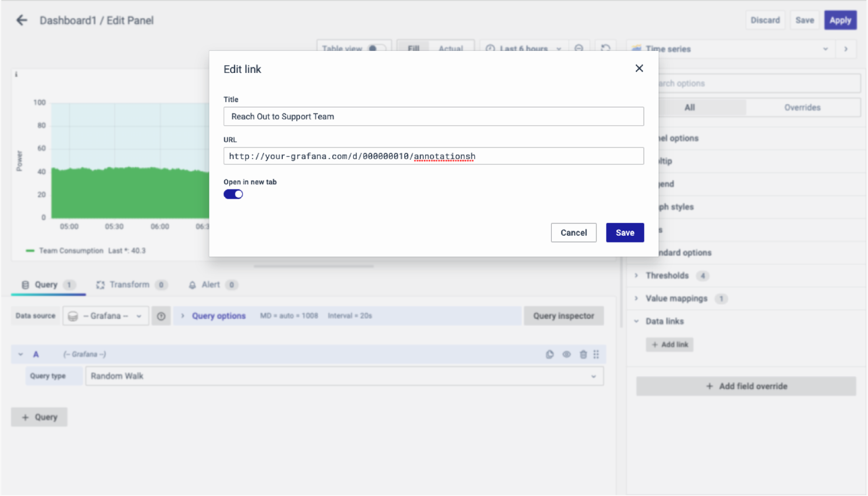The width and height of the screenshot is (868, 496).
Task: Expand the Thresholds section
Action: coord(667,275)
